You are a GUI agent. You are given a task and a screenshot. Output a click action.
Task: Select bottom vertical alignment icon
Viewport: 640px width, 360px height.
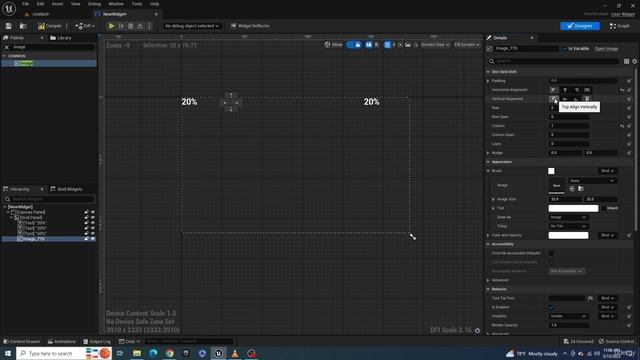[576, 99]
